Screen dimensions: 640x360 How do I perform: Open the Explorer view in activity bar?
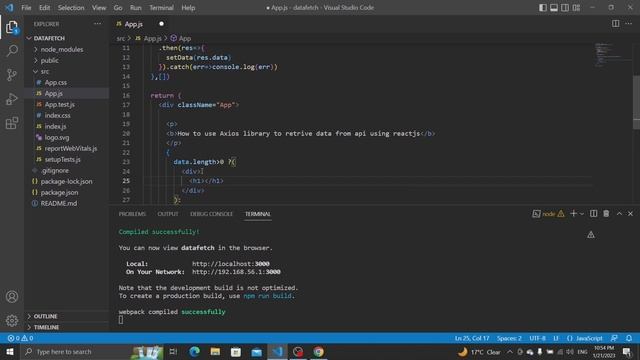(12, 27)
